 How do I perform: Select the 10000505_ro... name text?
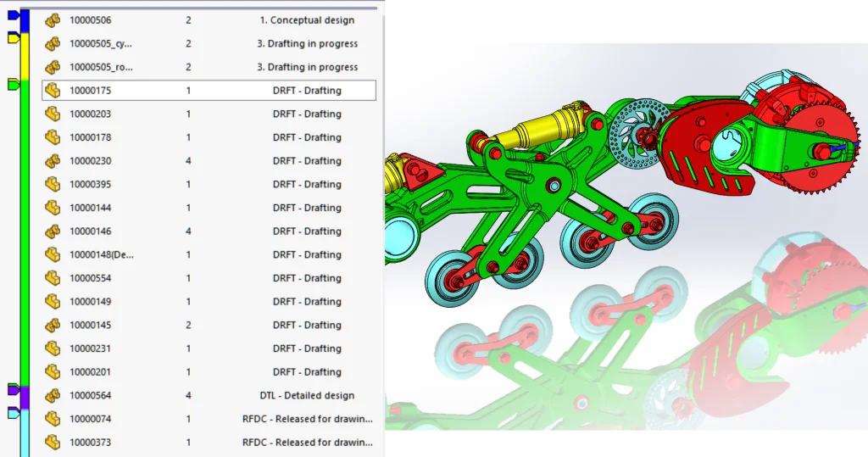101,67
